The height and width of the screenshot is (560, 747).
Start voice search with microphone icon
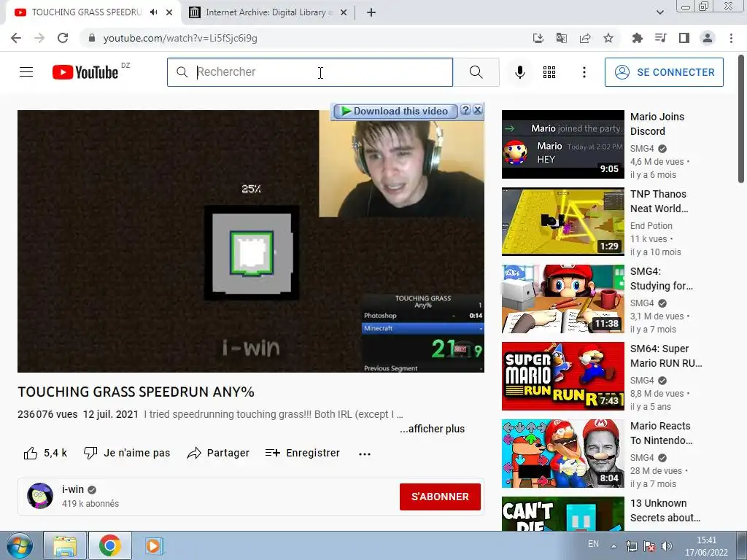(519, 72)
